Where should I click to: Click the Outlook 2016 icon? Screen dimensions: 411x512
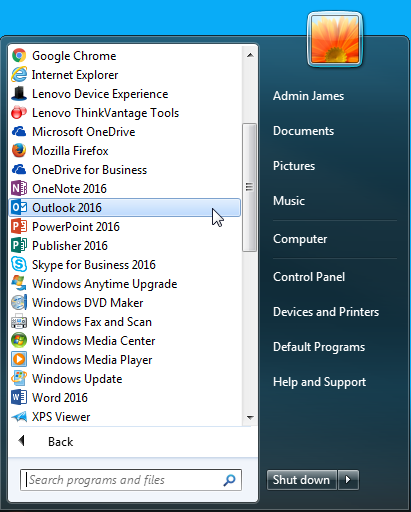(x=19, y=207)
